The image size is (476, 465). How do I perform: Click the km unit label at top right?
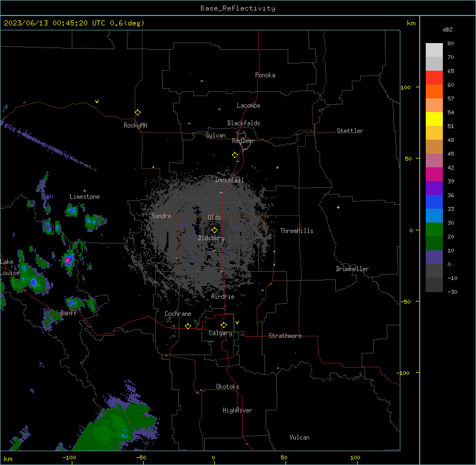click(x=411, y=23)
